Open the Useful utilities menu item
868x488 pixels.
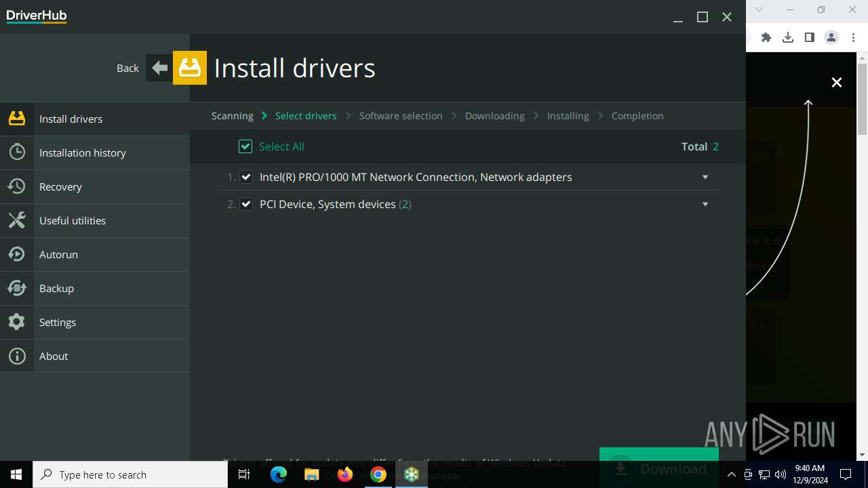pos(95,220)
